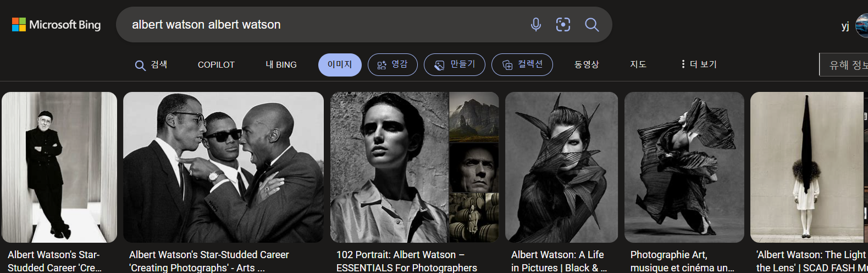Open the 내 BING tab
The height and width of the screenshot is (273, 868).
tap(281, 65)
